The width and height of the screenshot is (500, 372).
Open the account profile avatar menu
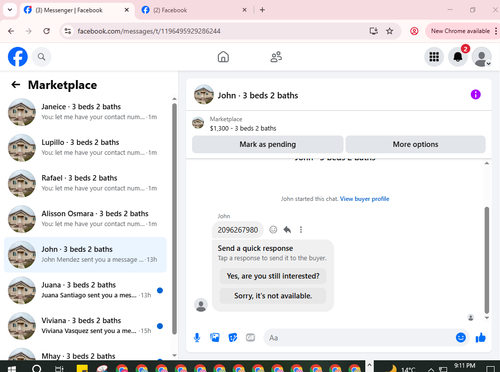(482, 57)
